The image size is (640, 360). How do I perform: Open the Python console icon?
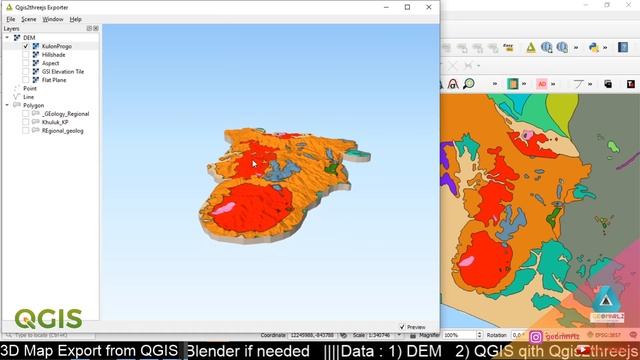(x=594, y=48)
